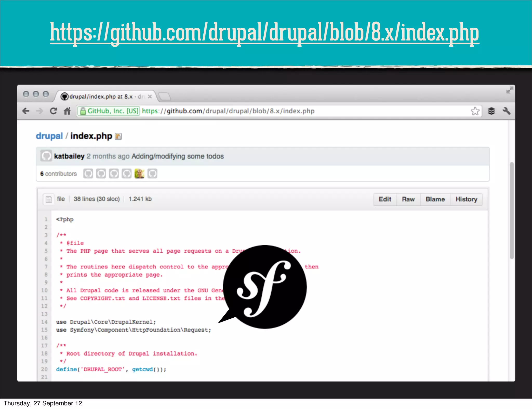This screenshot has width=532, height=409.
Task: Open the Raw file view
Action: (408, 199)
